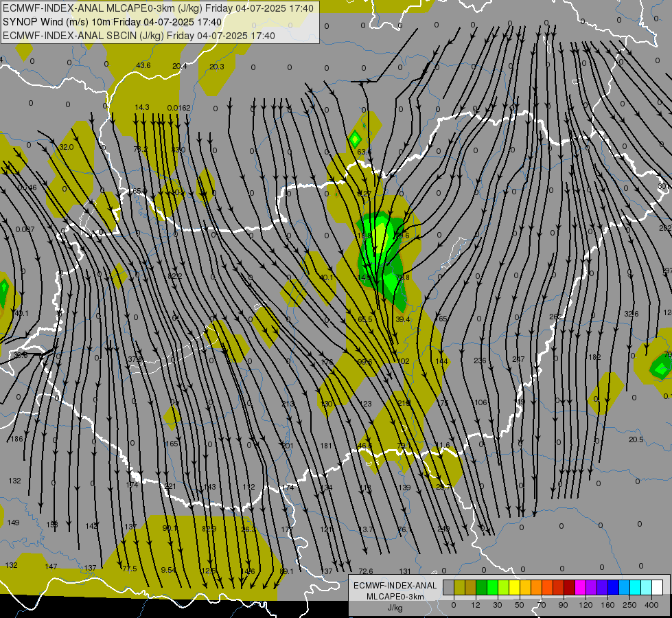
Task: Click the map value 112
Action: pos(248,487)
